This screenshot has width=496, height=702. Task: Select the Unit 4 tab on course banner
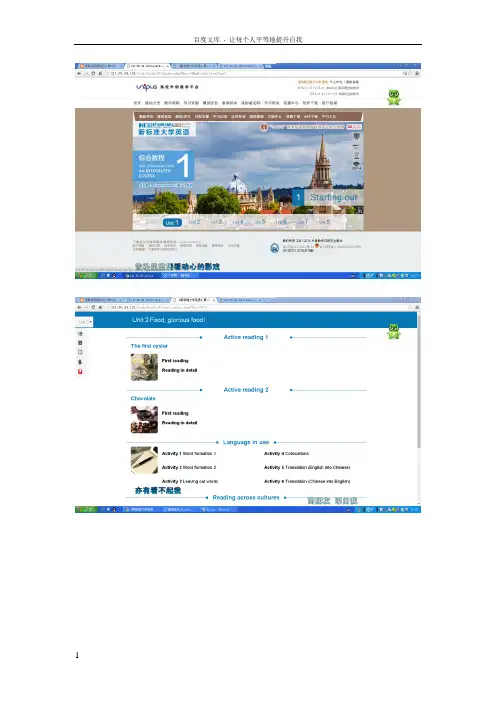[238, 222]
